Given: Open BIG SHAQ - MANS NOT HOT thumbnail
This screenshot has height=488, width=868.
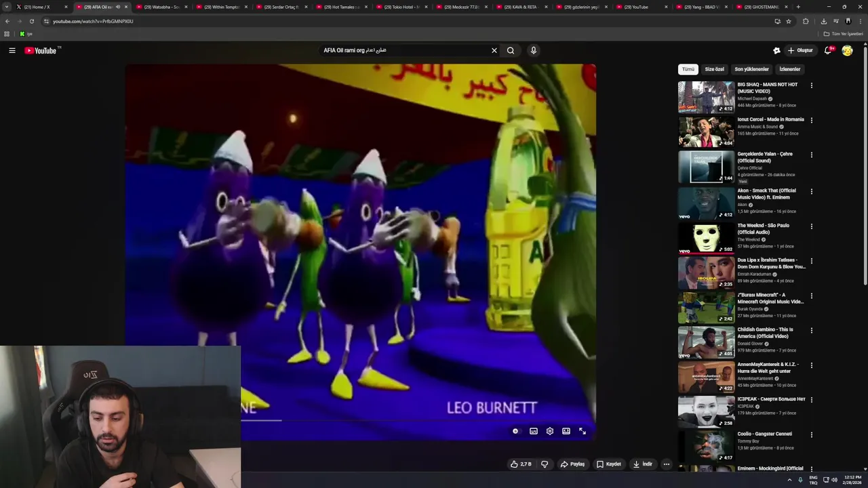Looking at the screenshot, I should pos(706,97).
